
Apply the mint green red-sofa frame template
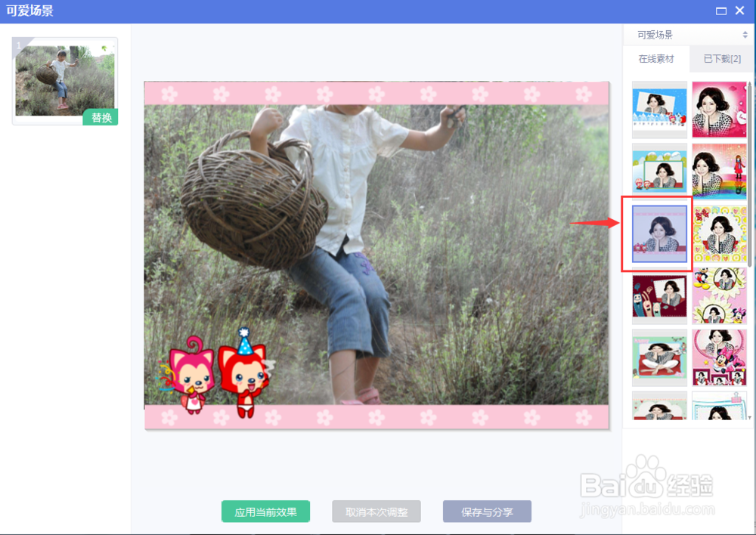click(x=659, y=358)
